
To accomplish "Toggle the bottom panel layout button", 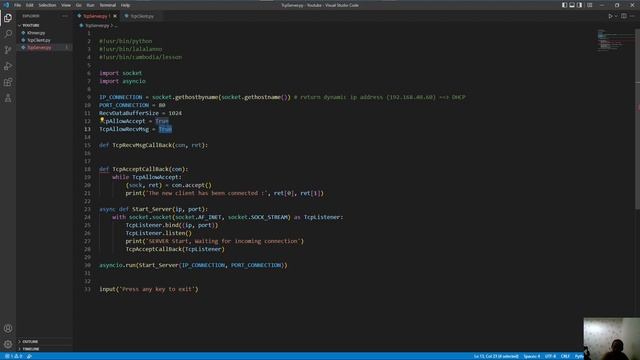I will (572, 5).
